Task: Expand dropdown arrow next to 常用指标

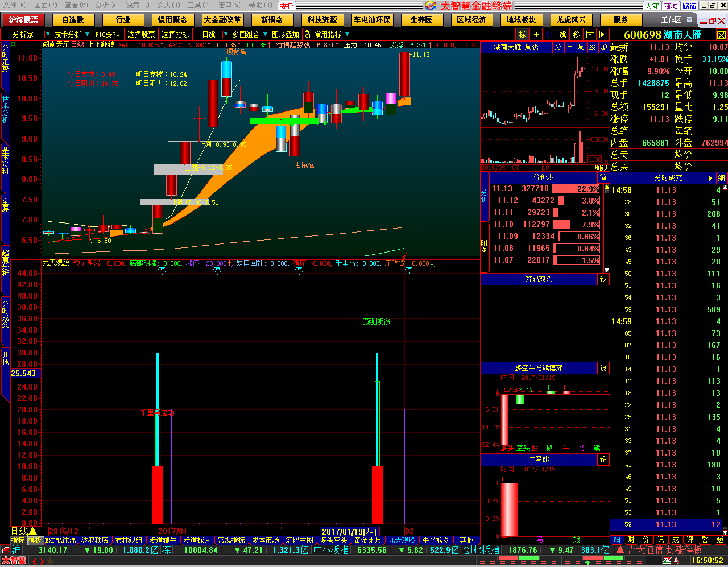Action: [347, 35]
